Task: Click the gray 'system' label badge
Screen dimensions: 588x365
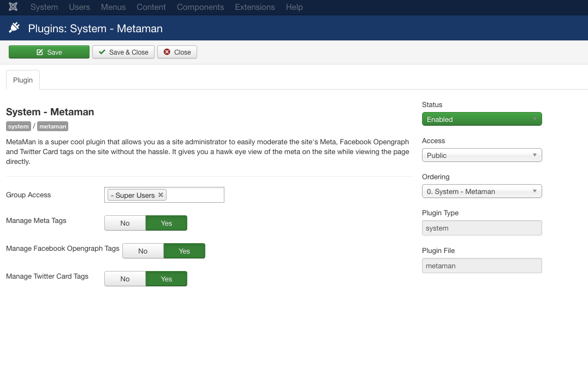Action: tap(19, 126)
